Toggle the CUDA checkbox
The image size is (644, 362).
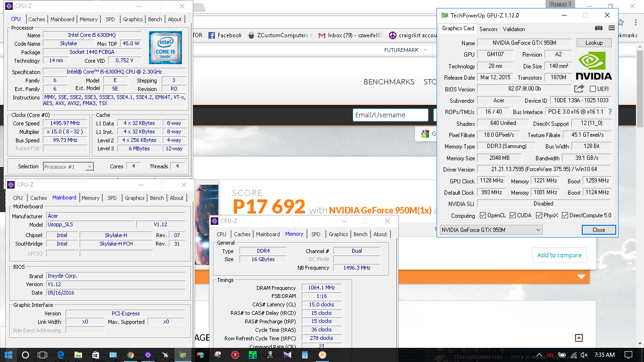coord(512,215)
